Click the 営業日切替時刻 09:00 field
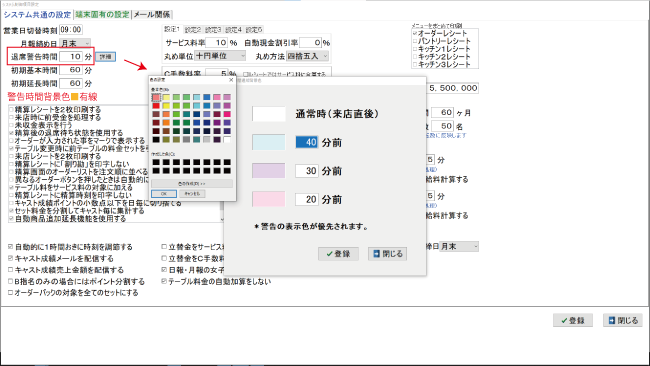The height and width of the screenshot is (366, 650). point(71,29)
